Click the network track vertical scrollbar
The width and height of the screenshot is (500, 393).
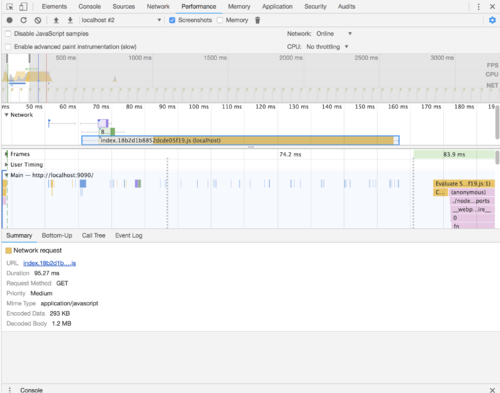[497, 122]
